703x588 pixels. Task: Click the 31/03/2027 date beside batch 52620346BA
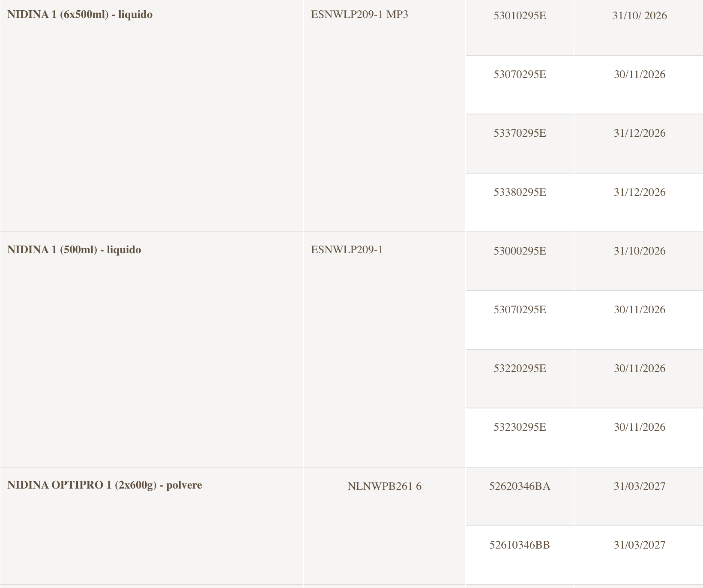[639, 486]
